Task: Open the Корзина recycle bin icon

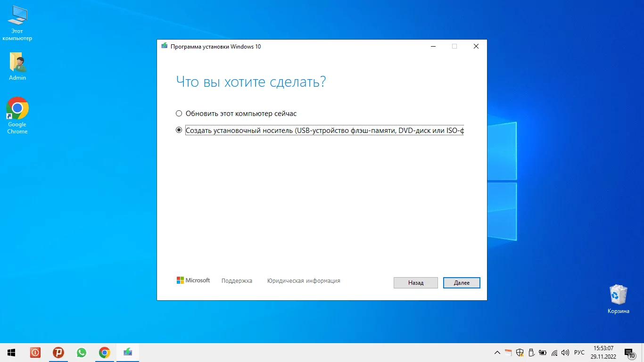Action: [618, 299]
